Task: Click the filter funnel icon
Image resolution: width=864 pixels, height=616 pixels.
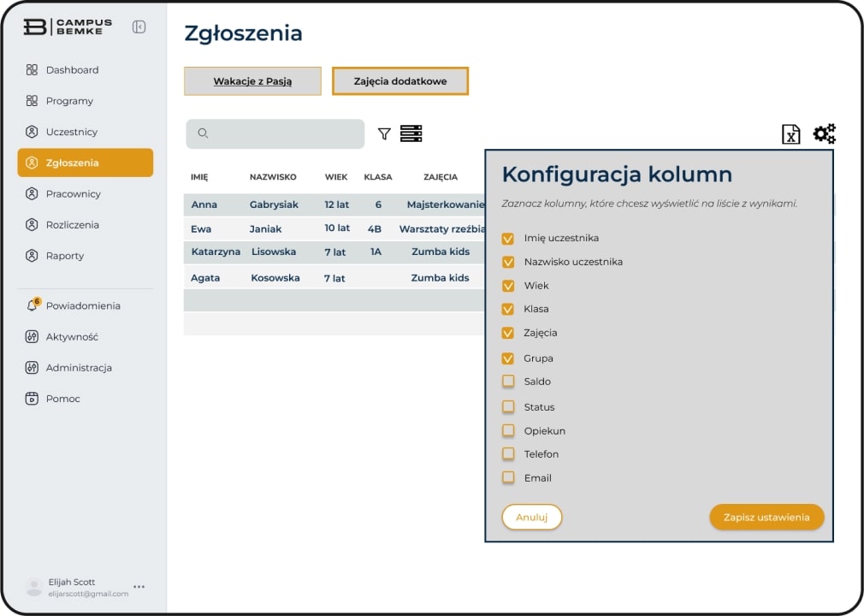Action: tap(384, 134)
